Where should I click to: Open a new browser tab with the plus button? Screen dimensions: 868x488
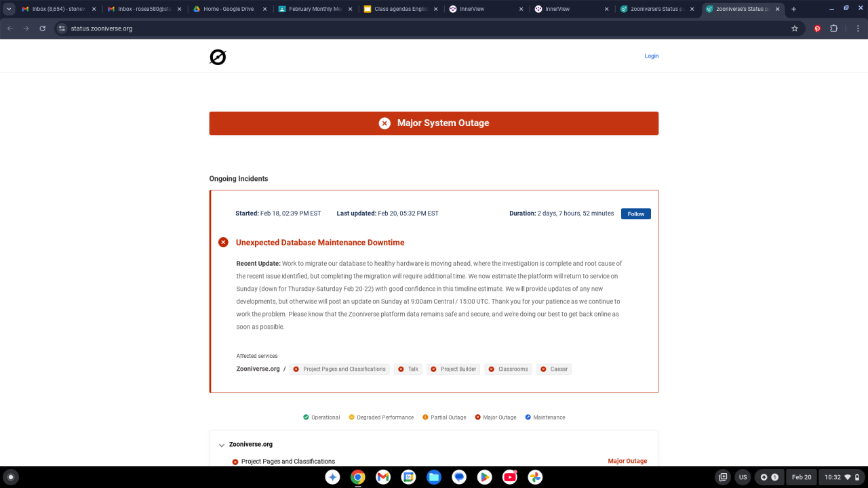794,9
